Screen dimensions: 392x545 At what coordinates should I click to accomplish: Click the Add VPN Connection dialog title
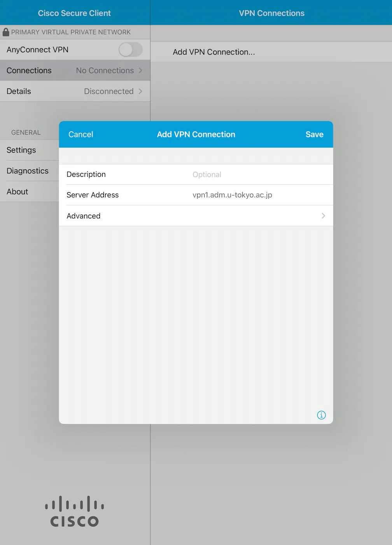tap(196, 134)
